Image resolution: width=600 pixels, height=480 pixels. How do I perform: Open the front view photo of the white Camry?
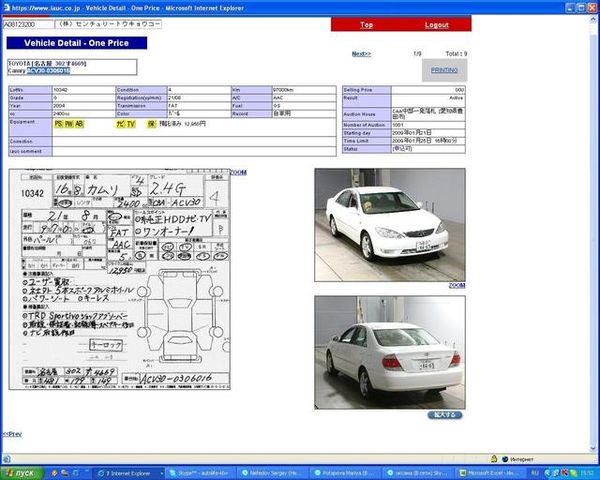pos(390,225)
